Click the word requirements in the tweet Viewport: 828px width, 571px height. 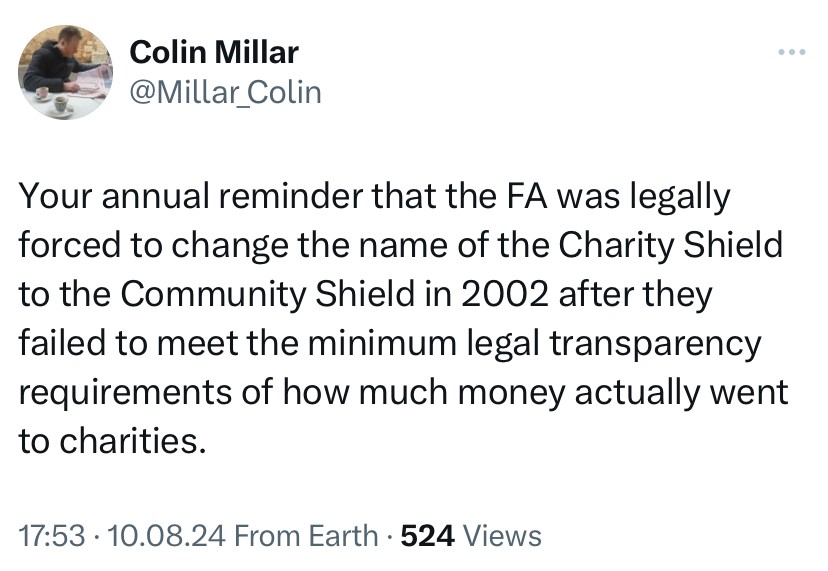pos(134,392)
